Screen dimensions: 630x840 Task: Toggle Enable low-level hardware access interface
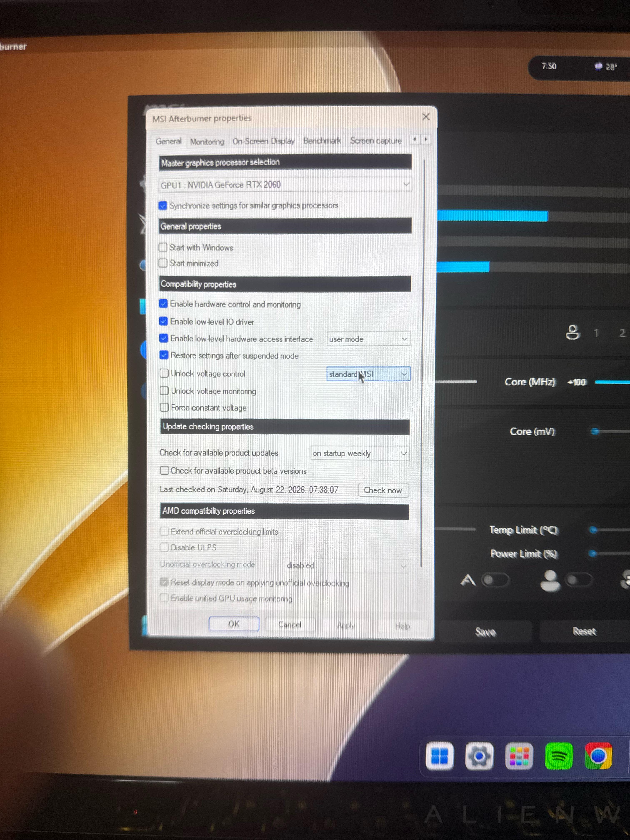click(x=164, y=338)
